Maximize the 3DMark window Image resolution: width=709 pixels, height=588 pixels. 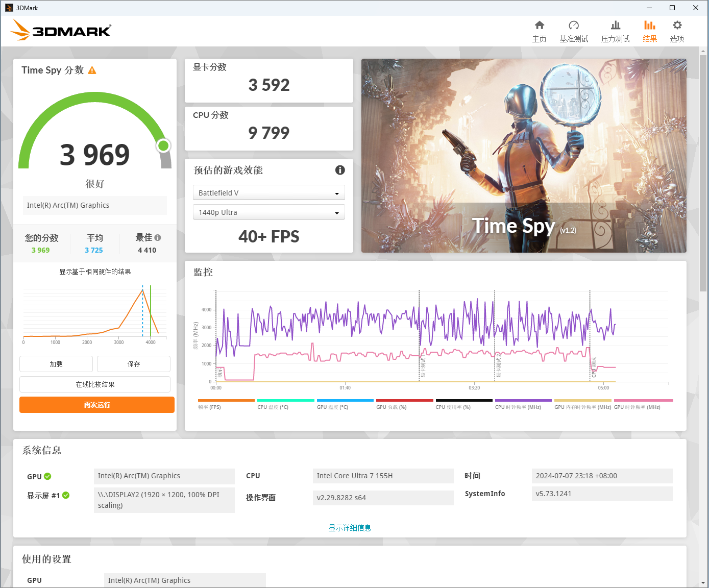click(x=672, y=8)
